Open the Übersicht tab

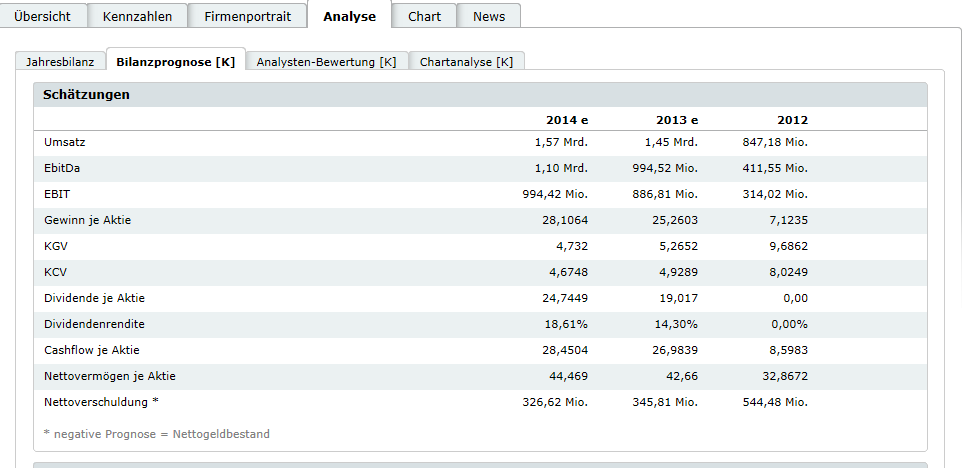point(42,16)
